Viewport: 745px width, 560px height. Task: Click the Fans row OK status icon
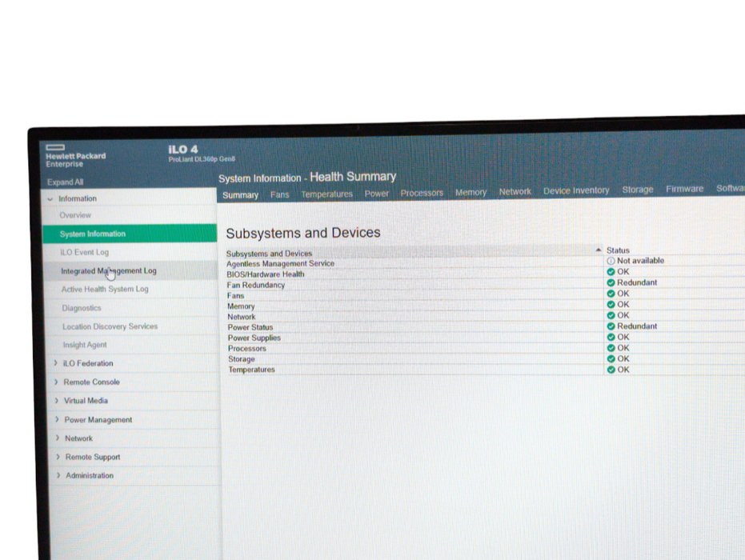[611, 294]
